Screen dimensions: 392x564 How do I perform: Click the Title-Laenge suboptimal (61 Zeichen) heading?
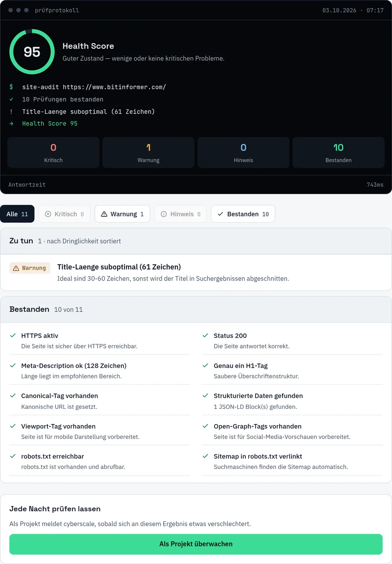[x=119, y=267]
